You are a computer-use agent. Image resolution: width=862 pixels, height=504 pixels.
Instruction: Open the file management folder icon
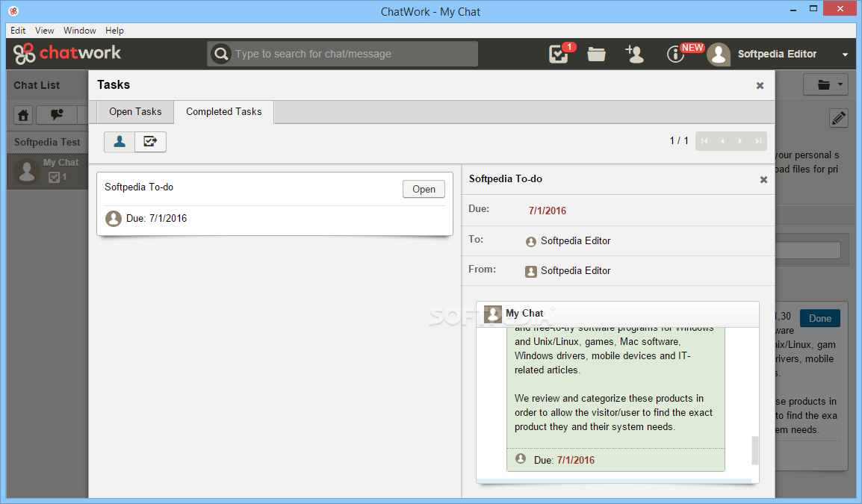point(596,54)
